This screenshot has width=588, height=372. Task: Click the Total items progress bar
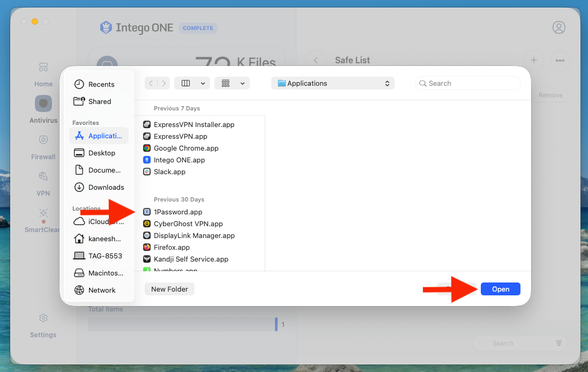183,324
